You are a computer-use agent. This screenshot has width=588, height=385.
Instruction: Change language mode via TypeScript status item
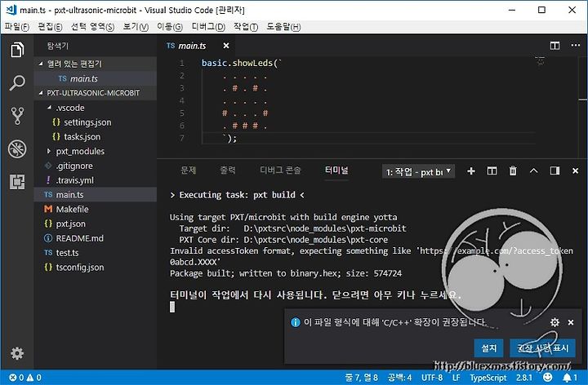coord(488,378)
